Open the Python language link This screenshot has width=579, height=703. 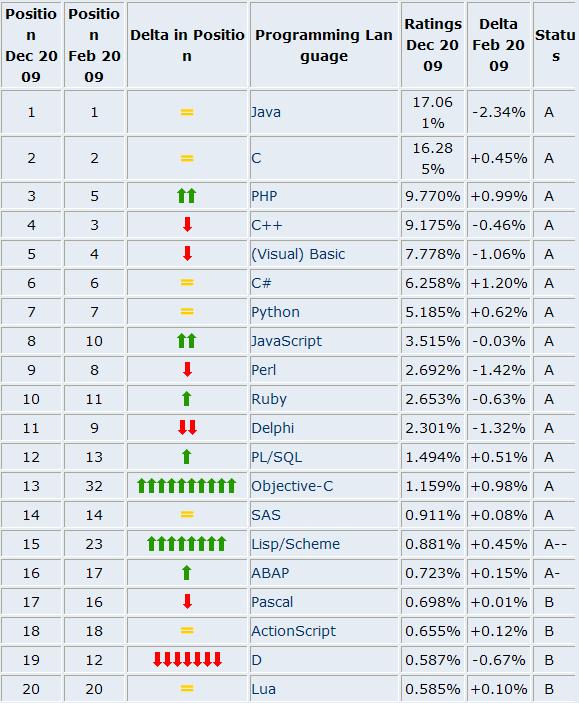point(275,312)
